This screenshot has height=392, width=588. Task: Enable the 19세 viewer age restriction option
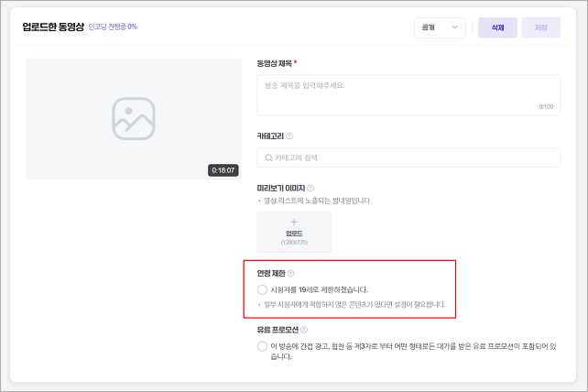point(262,289)
